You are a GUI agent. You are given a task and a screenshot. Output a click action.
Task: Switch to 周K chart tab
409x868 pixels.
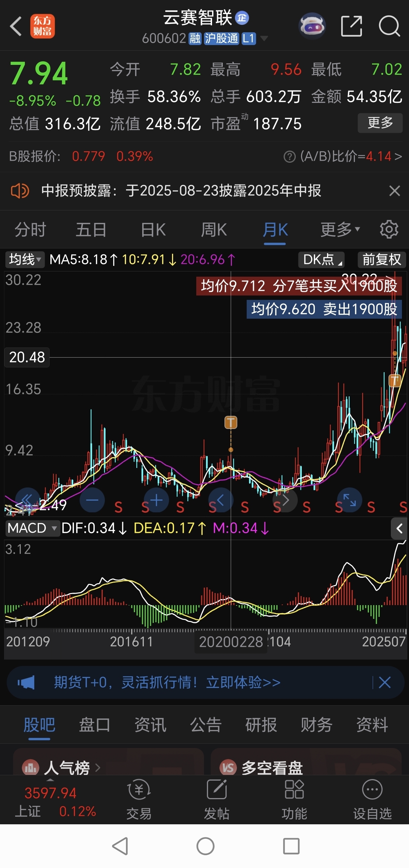214,230
